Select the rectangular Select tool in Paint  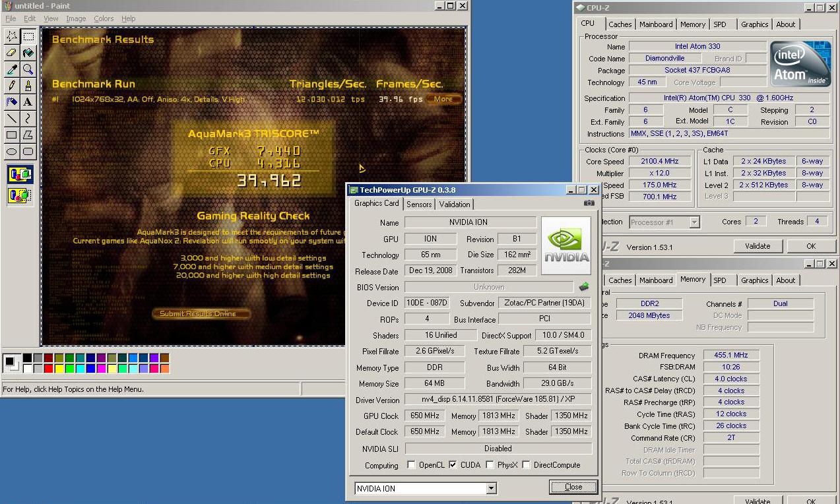point(28,36)
